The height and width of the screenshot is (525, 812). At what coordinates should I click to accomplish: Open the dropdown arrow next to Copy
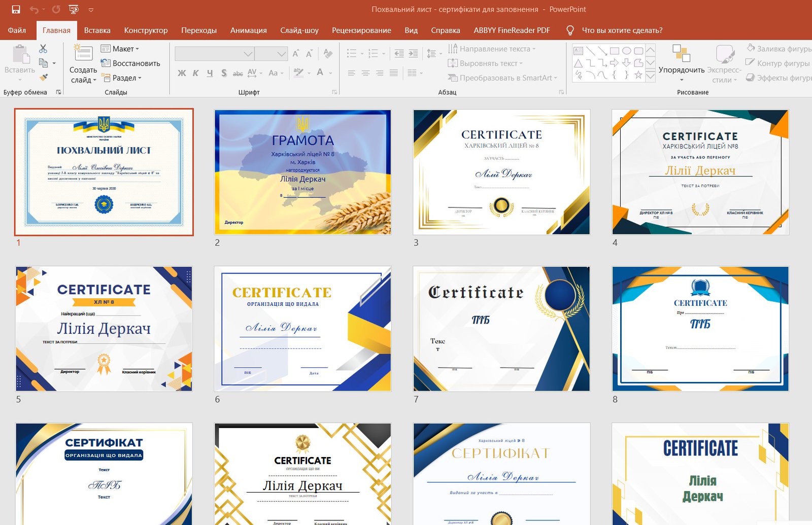point(54,63)
